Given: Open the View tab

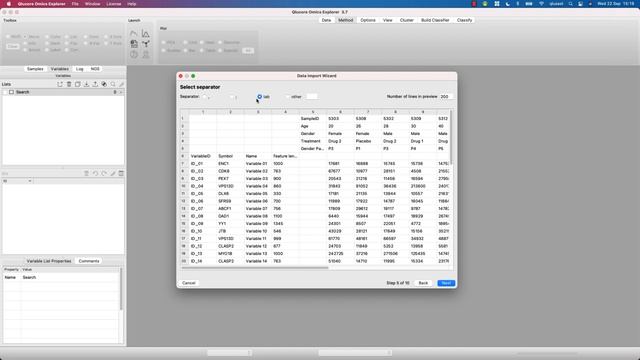Looking at the screenshot, I should 387,20.
